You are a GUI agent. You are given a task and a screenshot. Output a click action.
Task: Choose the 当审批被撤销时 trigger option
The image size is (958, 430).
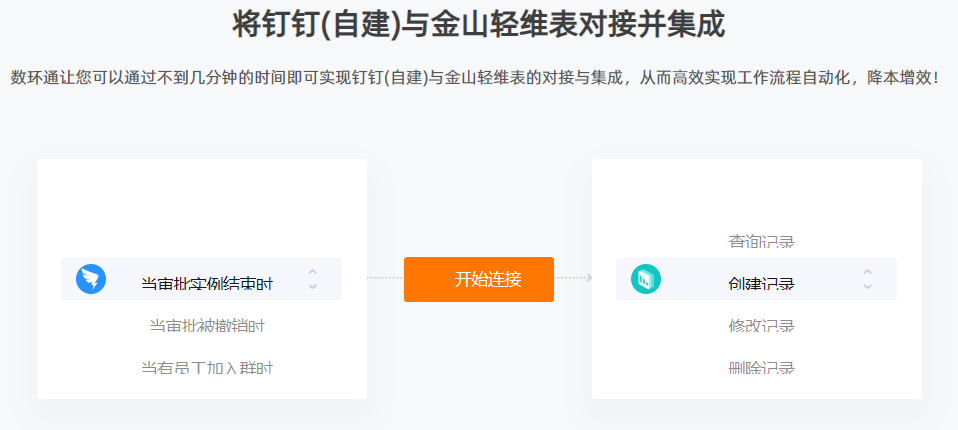(x=207, y=326)
